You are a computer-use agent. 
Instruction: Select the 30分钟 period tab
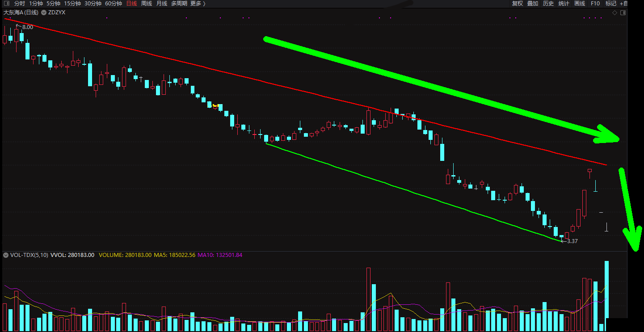[93, 4]
